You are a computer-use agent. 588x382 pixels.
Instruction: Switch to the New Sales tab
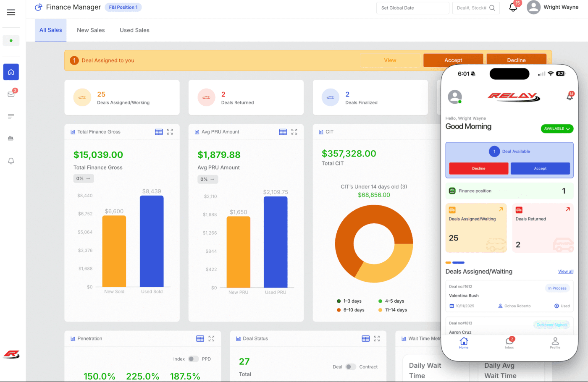[x=91, y=30]
